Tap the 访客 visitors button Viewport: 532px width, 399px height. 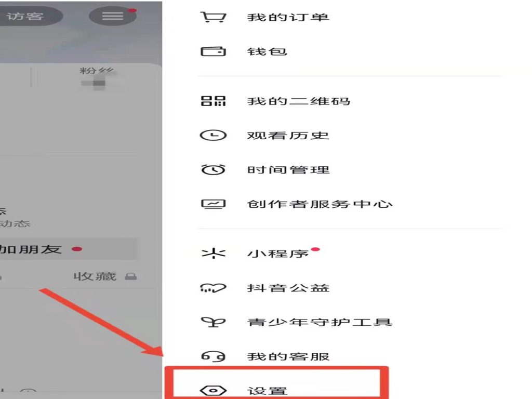click(x=28, y=16)
